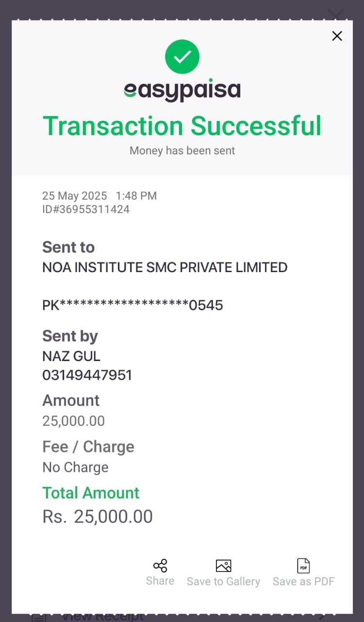The image size is (364, 622).
Task: Click the sender phone number 03149447951
Action: 87,375
